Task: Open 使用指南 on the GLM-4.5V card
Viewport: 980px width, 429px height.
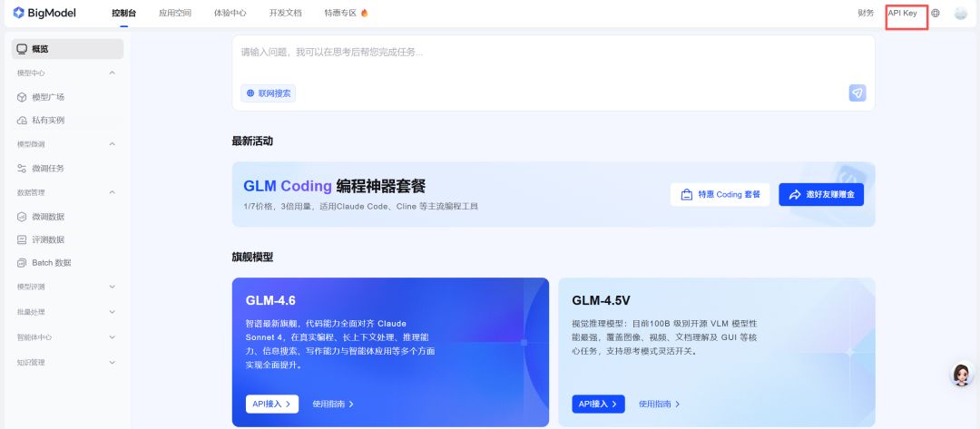Action: [660, 404]
